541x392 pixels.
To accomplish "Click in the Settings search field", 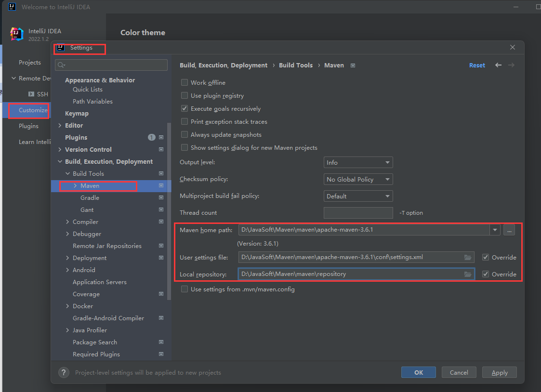I will [x=111, y=65].
